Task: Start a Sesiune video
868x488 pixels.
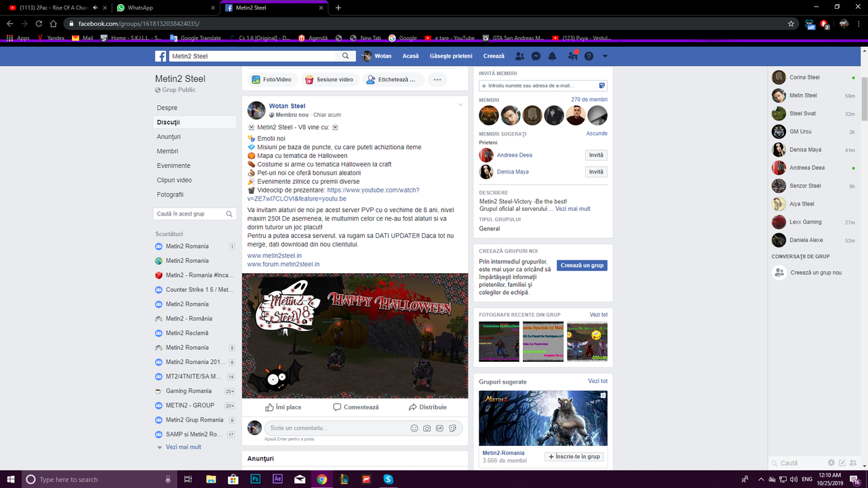Action: coord(330,79)
